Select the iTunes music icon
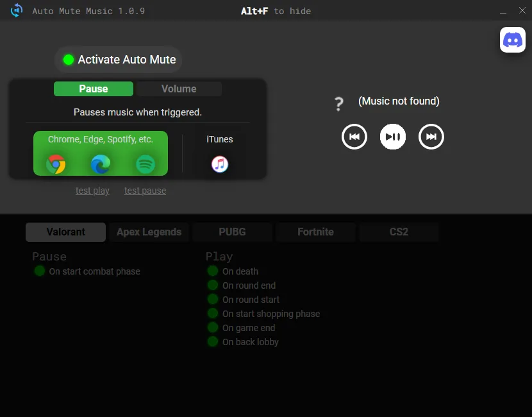The height and width of the screenshot is (417, 532). [220, 164]
